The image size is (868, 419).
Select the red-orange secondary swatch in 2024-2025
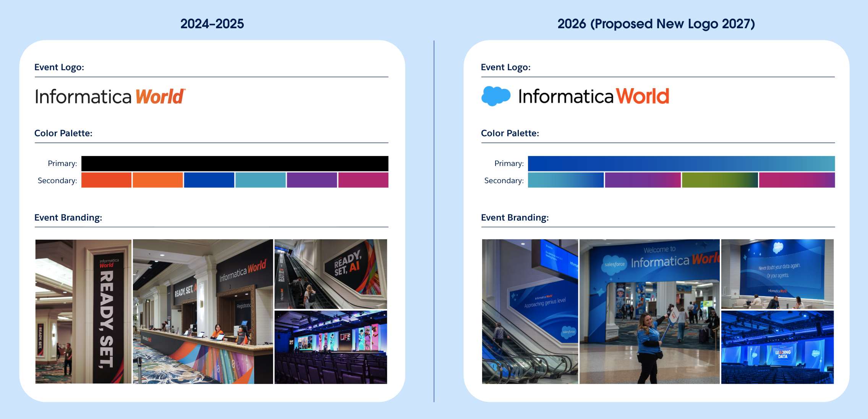pyautogui.click(x=106, y=180)
